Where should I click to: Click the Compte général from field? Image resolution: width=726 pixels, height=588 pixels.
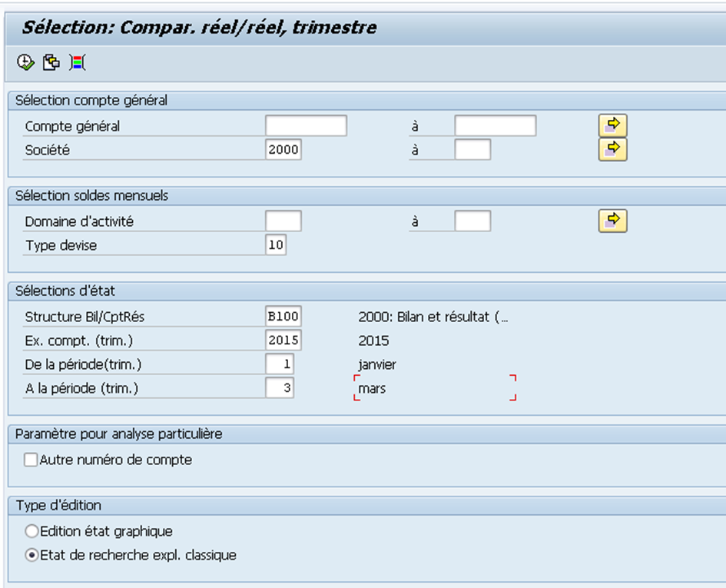[306, 125]
